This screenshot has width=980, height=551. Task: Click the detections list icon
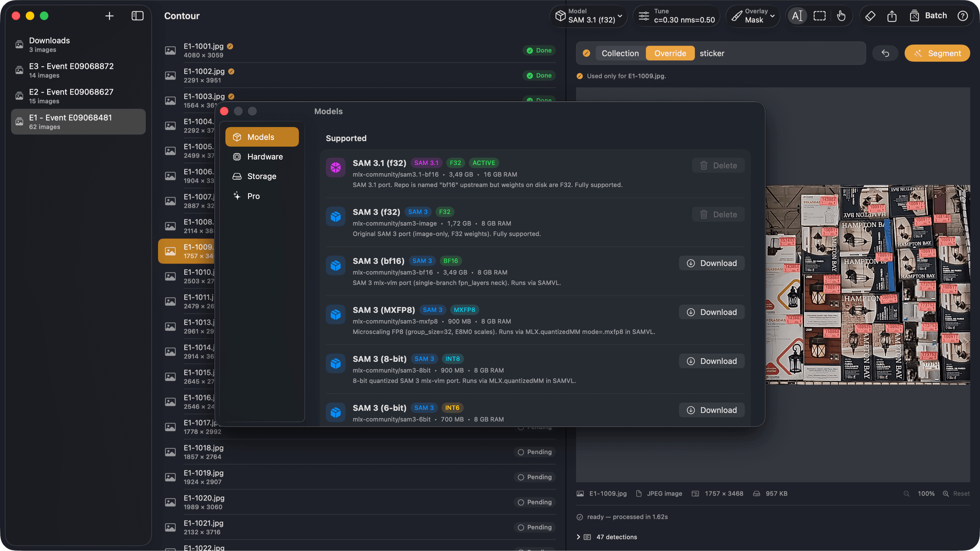pyautogui.click(x=587, y=537)
